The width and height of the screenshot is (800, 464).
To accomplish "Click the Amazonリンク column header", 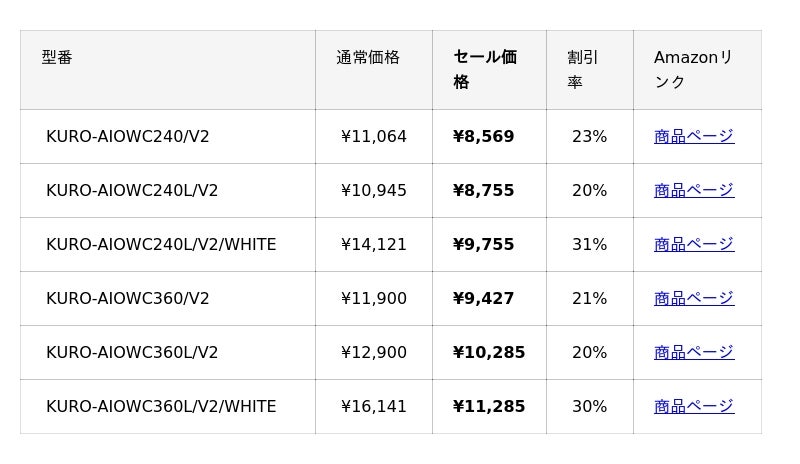I will pyautogui.click(x=693, y=69).
